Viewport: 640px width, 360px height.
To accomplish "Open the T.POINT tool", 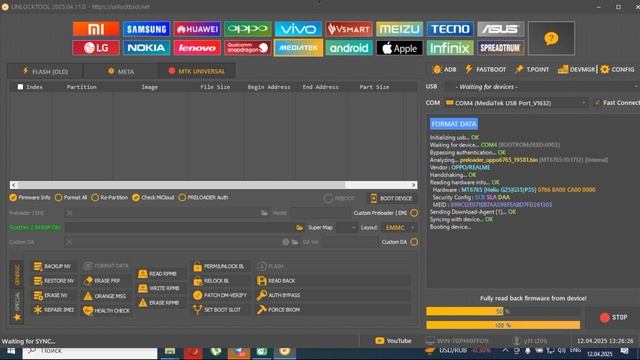I will click(x=532, y=69).
